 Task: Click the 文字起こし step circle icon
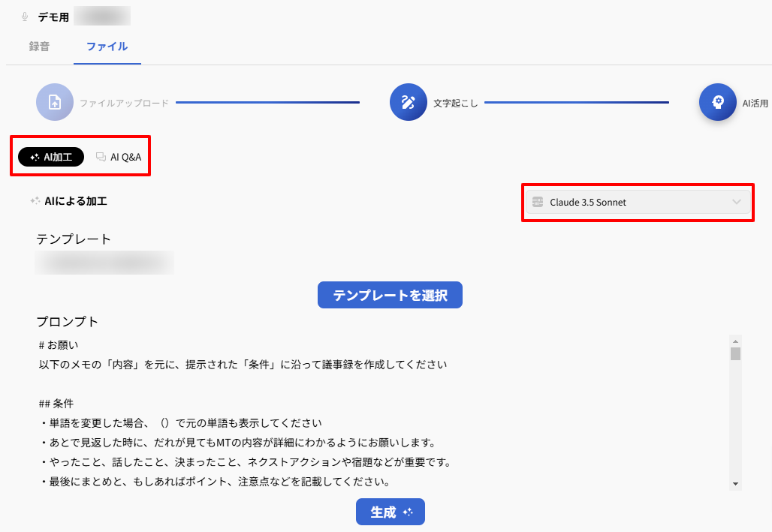tap(408, 102)
